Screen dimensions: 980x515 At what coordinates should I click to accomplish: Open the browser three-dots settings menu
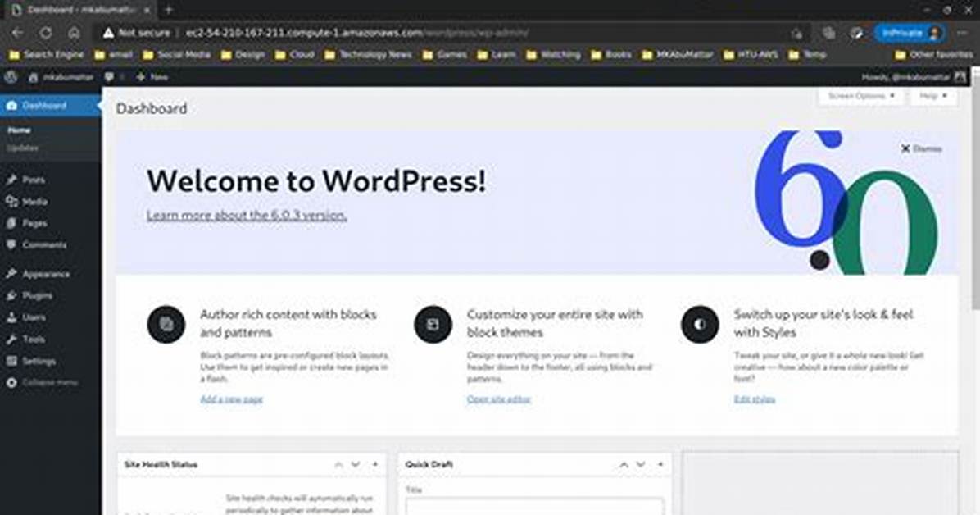pos(963,33)
